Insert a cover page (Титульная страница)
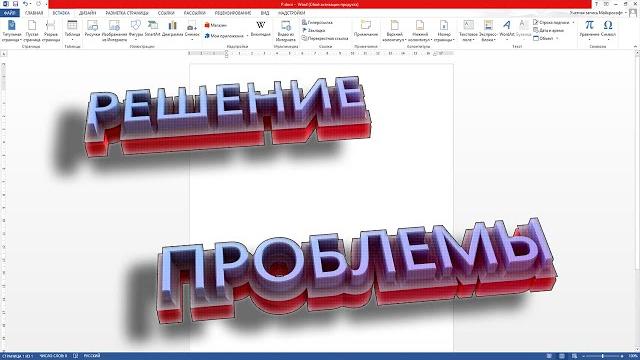The height and width of the screenshot is (360, 640). [11, 31]
